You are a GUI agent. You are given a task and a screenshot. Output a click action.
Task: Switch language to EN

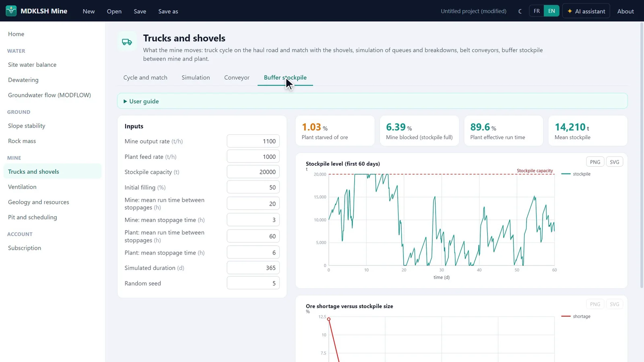click(x=551, y=11)
